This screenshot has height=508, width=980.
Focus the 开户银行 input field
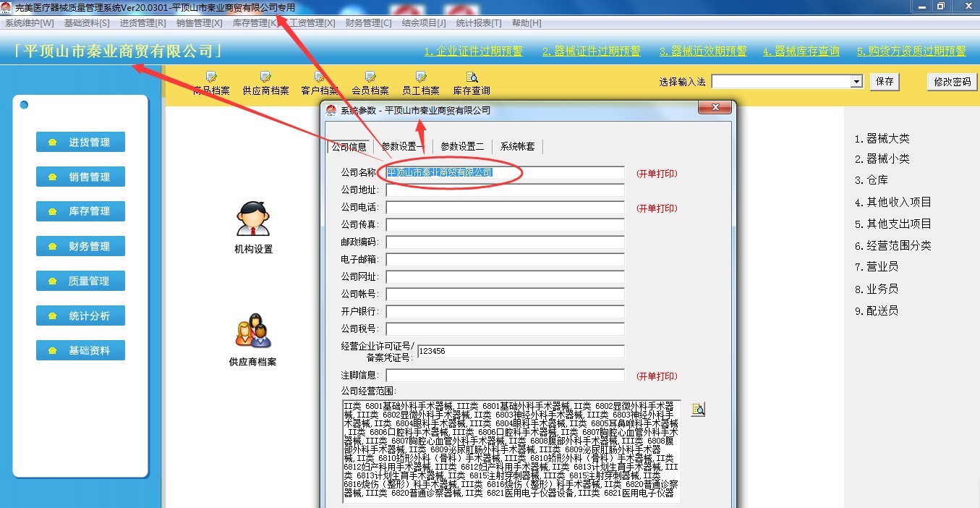[x=505, y=312]
